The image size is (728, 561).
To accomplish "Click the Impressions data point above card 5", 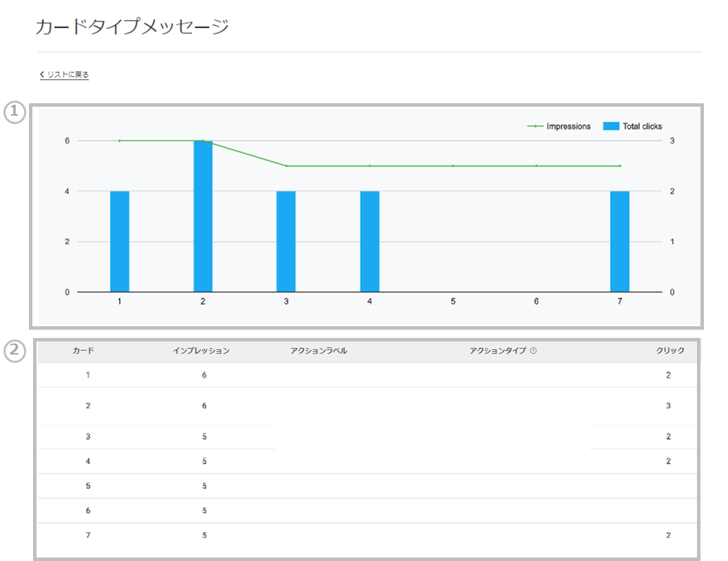I will coord(453,166).
